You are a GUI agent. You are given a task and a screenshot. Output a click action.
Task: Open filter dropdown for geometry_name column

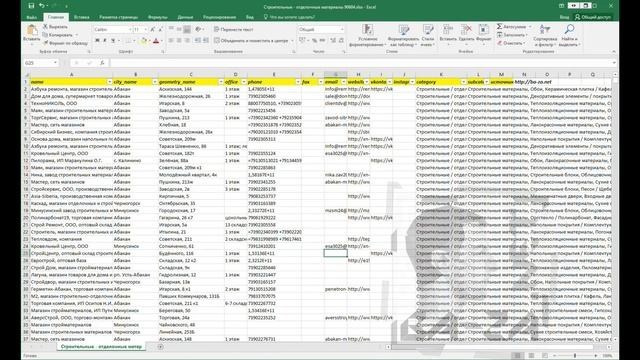tap(221, 82)
